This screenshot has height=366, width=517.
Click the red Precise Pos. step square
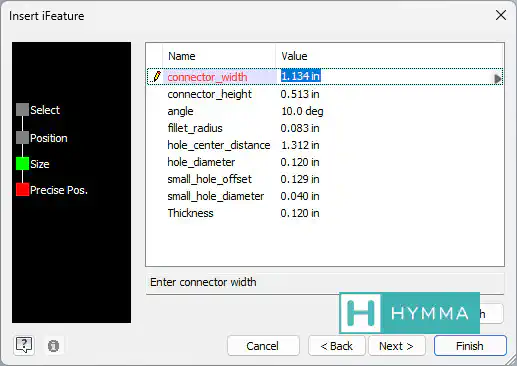pyautogui.click(x=22, y=189)
